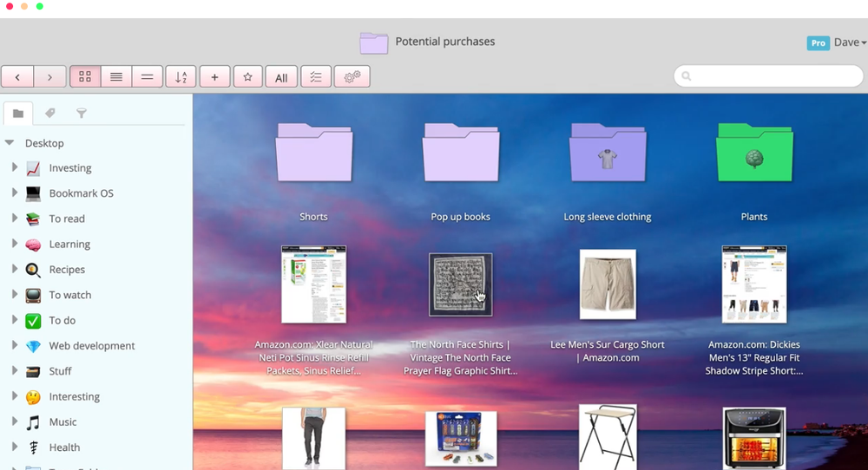Open the black pants bookmark thumbnail
This screenshot has width=868, height=470.
click(x=314, y=439)
